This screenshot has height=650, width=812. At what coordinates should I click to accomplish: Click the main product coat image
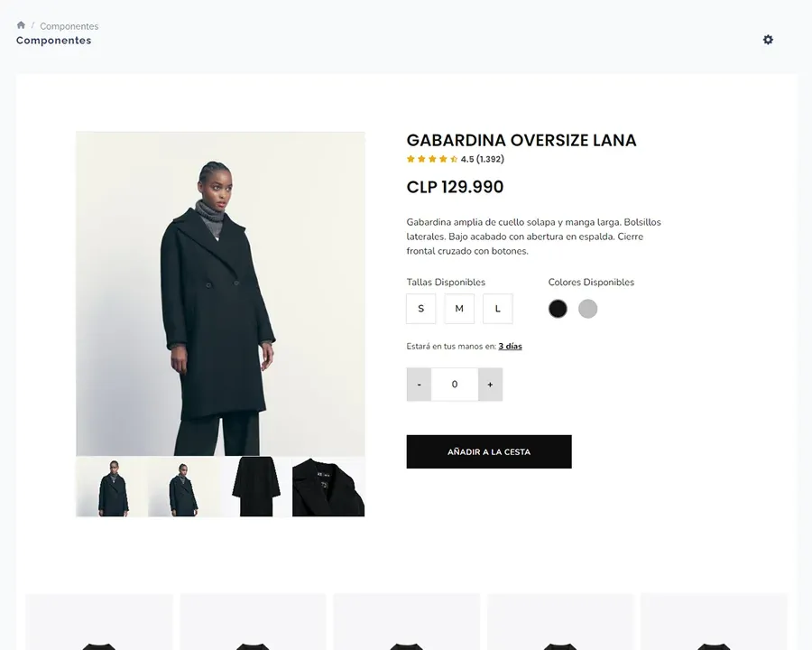click(x=220, y=293)
